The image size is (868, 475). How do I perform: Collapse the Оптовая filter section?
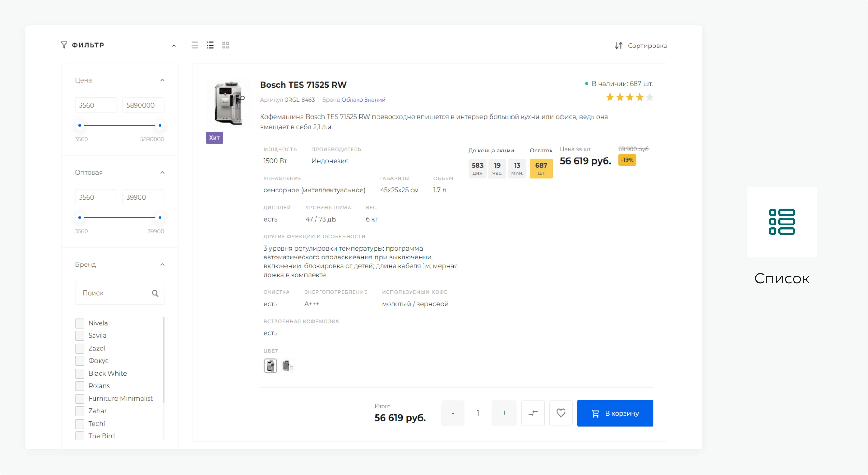(162, 172)
